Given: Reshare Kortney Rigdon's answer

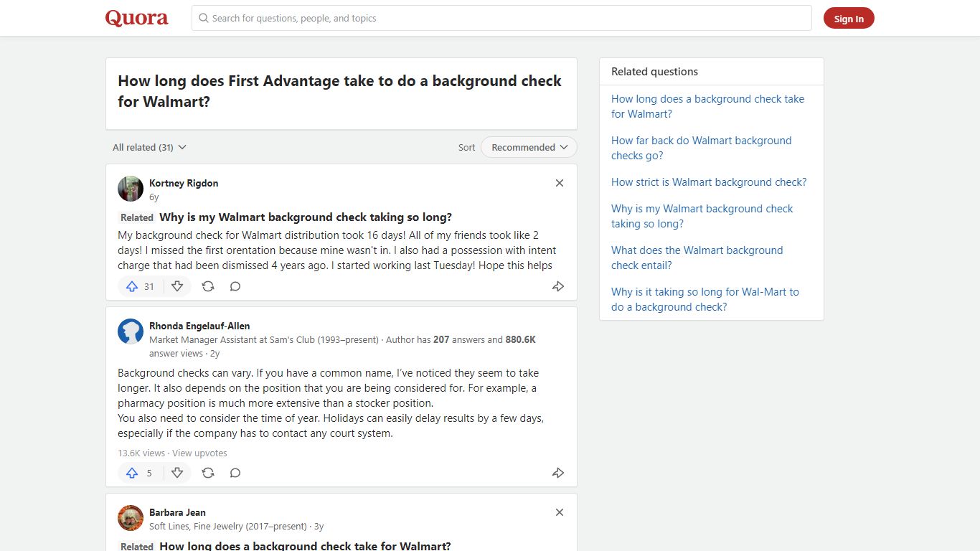Looking at the screenshot, I should 208,286.
